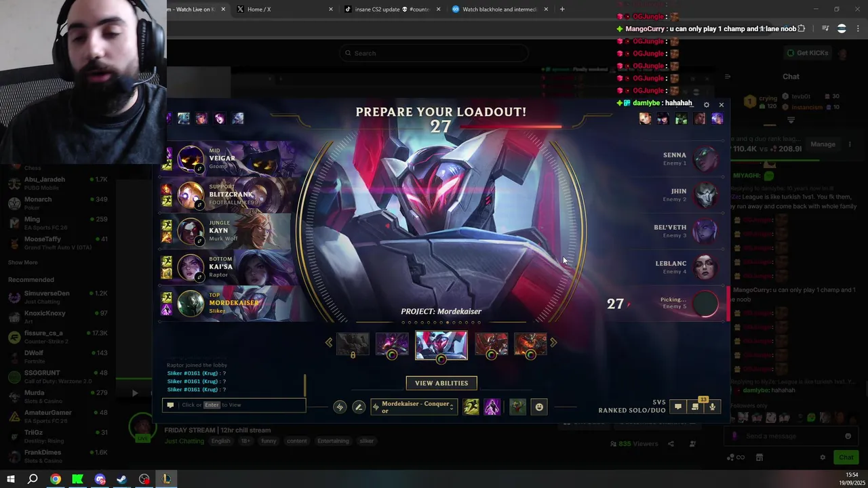Close the League client window with X
The width and height of the screenshot is (868, 488).
tap(721, 104)
